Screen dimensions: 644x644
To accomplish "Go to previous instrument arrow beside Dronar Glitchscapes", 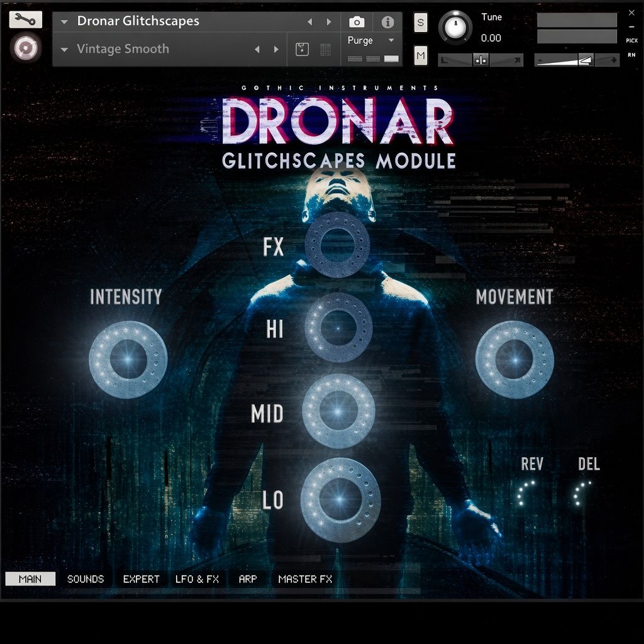I will [309, 22].
